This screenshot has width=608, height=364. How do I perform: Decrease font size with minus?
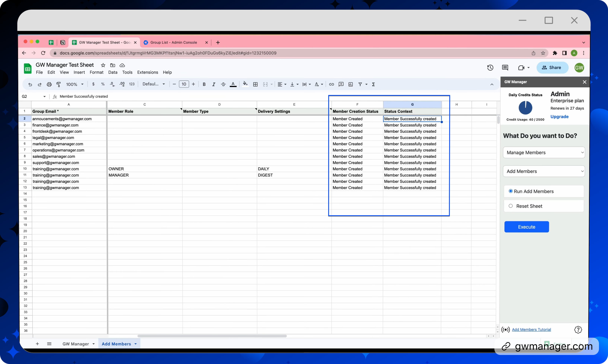(174, 84)
